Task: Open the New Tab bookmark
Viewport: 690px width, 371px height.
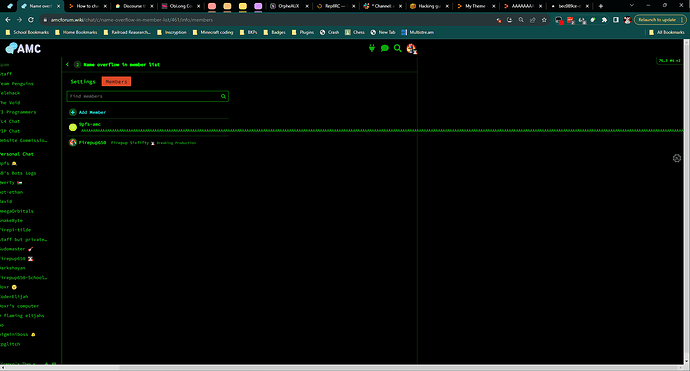Action: coord(383,32)
